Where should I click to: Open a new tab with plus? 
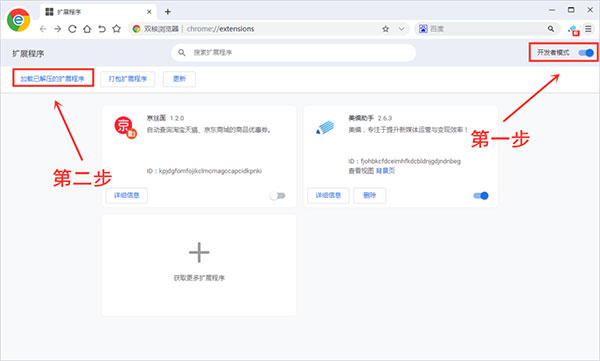pos(168,12)
